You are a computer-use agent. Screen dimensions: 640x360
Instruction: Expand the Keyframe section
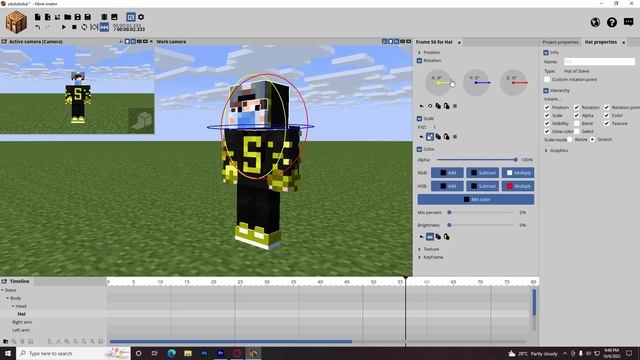pyautogui.click(x=419, y=257)
